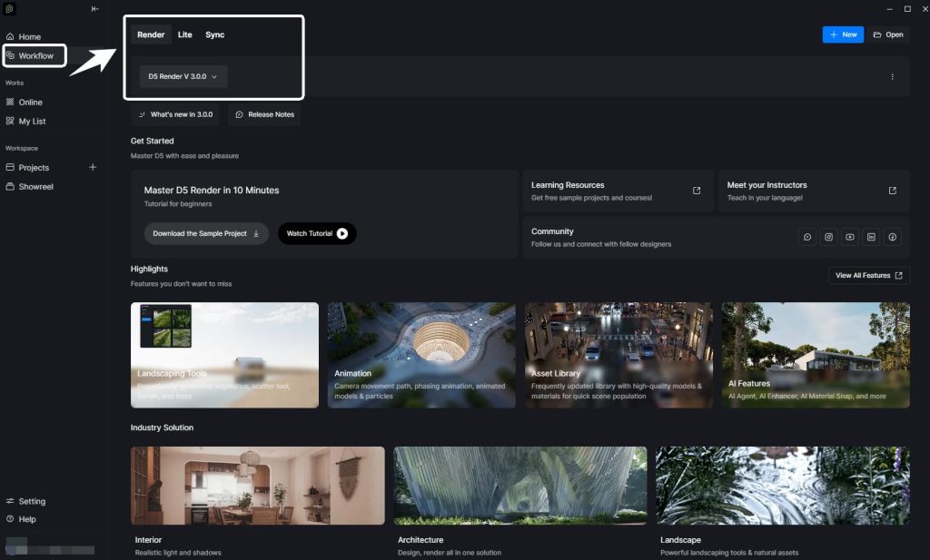Open the Landscaping Tools highlight card

point(225,355)
